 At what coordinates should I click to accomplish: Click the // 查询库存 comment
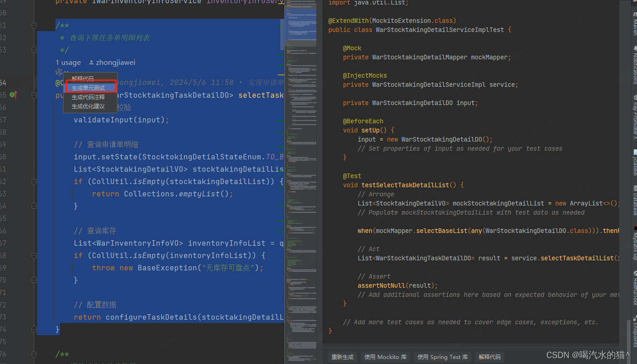point(95,231)
